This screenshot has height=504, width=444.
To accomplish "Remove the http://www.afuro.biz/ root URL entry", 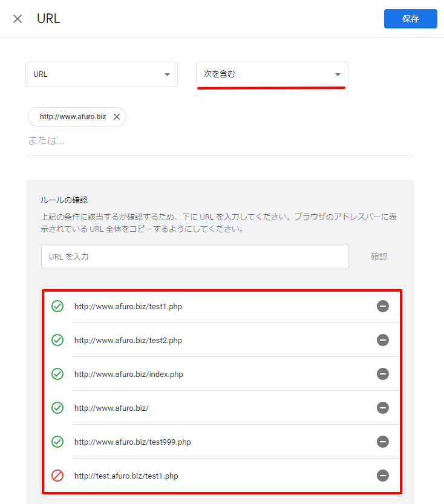I will point(383,408).
